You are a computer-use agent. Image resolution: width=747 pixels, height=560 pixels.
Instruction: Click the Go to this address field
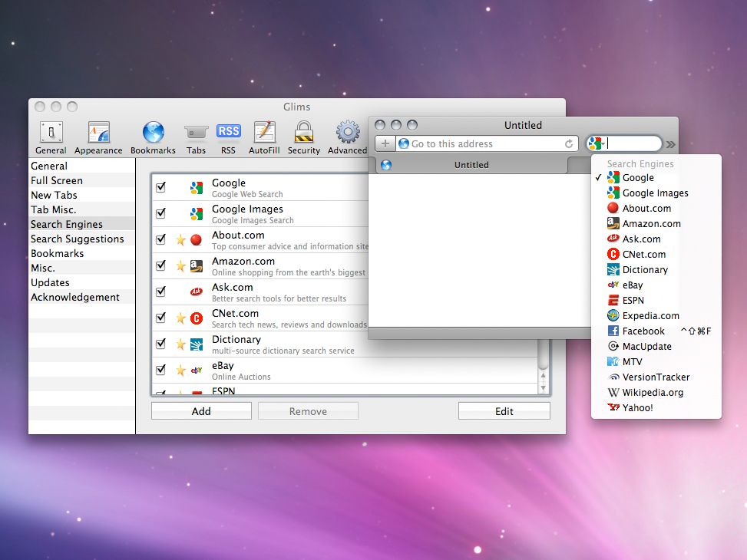(x=487, y=143)
